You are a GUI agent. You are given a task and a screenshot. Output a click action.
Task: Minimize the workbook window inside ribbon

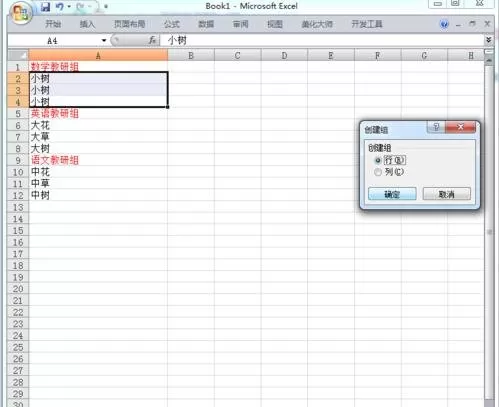pos(459,24)
